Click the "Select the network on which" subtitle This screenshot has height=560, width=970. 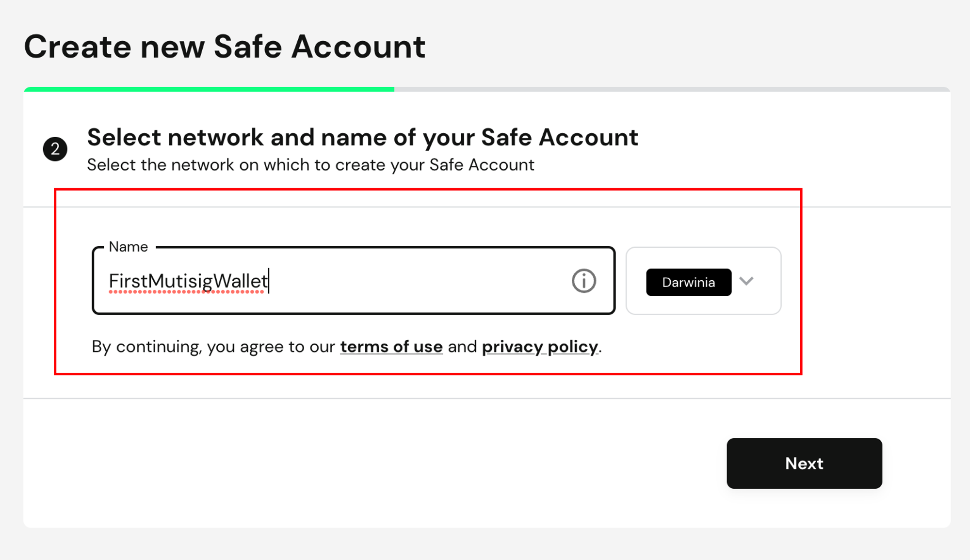pos(310,165)
